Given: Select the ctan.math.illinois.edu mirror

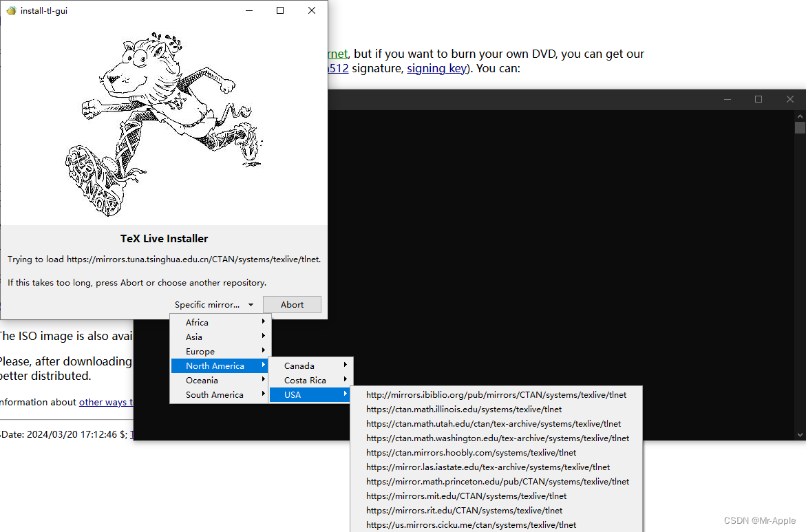Looking at the screenshot, I should 463,409.
